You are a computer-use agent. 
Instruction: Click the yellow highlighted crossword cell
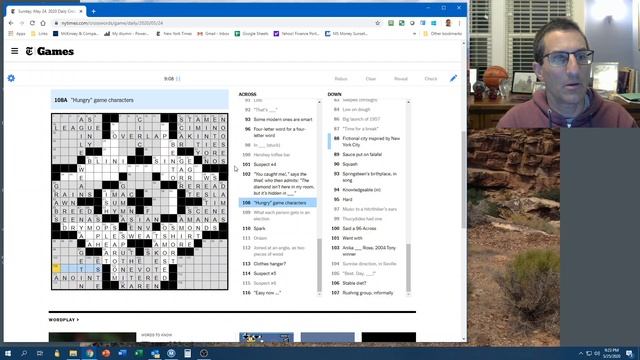coord(56,269)
